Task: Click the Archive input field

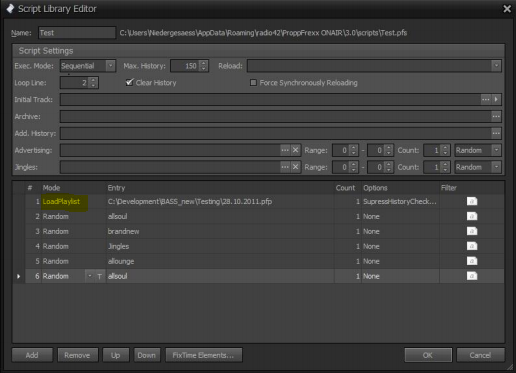Action: tap(276, 116)
